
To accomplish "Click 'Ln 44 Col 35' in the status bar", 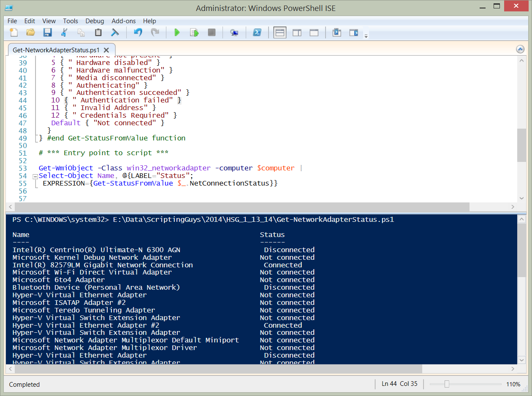I will tap(399, 384).
